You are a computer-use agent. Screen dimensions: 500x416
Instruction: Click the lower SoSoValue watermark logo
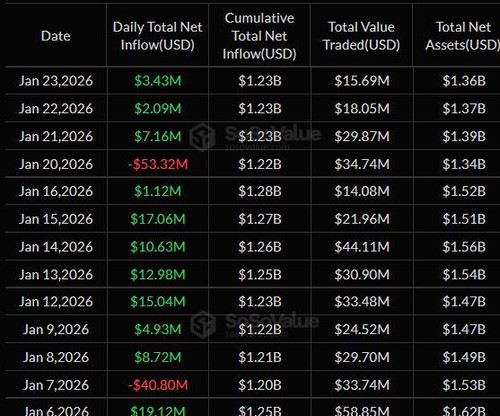[255, 324]
